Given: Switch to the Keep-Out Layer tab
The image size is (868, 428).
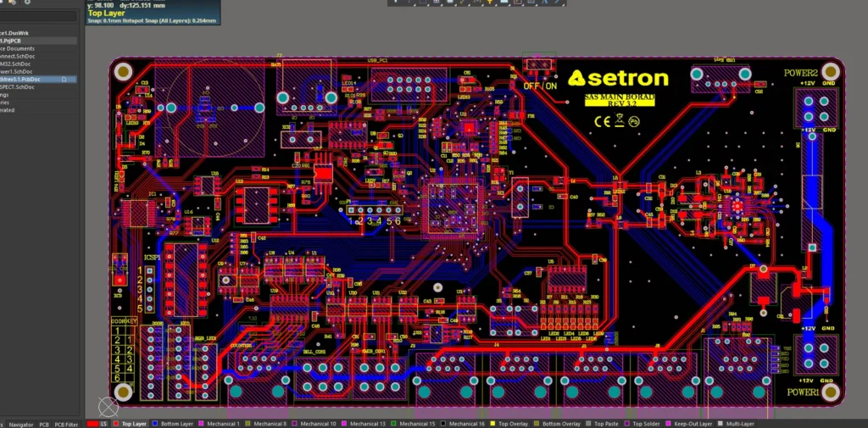Looking at the screenshot, I should pos(693,423).
